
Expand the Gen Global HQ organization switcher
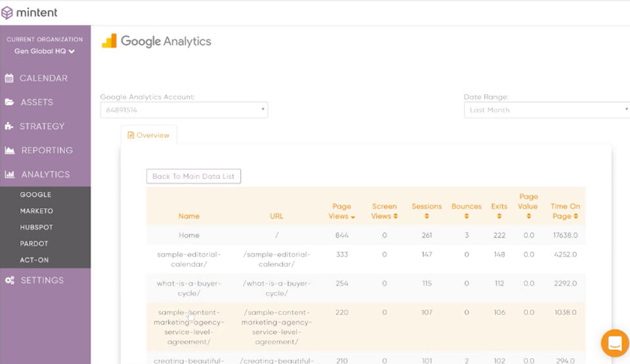[44, 51]
